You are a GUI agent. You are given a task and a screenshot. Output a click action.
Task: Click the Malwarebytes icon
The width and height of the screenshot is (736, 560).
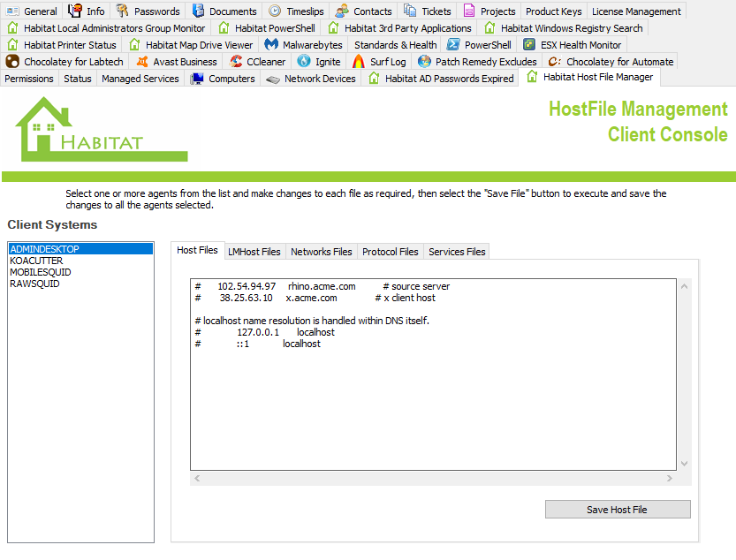point(272,45)
